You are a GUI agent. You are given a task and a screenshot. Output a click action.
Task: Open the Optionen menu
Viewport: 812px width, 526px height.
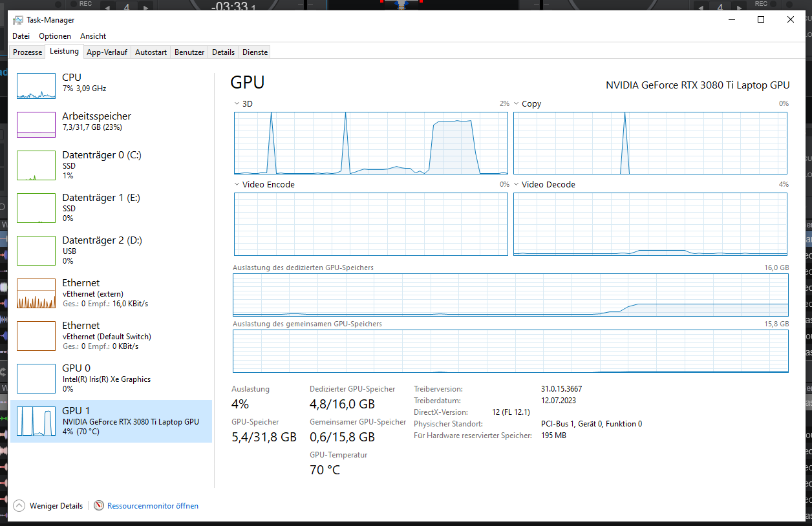point(55,36)
